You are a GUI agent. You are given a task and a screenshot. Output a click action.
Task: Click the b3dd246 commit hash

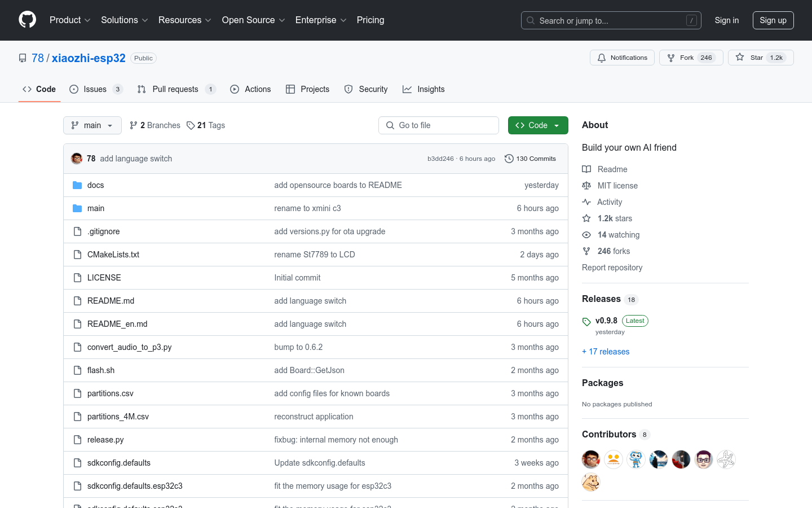pos(440,159)
